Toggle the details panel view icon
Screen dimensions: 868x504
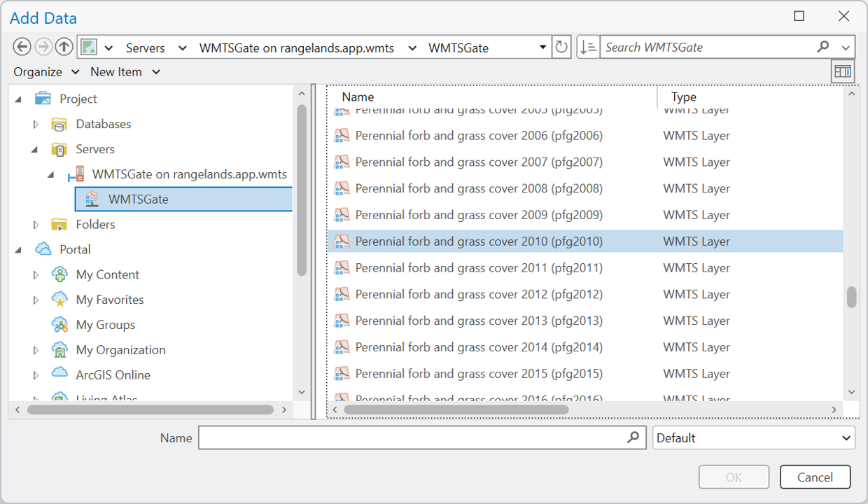(843, 71)
